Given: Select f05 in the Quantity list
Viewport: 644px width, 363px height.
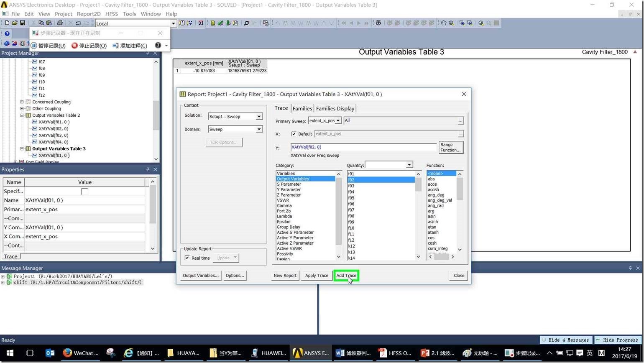Looking at the screenshot, I should [x=351, y=198].
